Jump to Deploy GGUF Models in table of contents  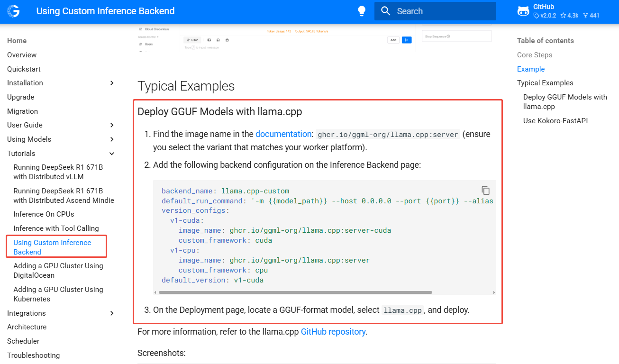coord(565,102)
